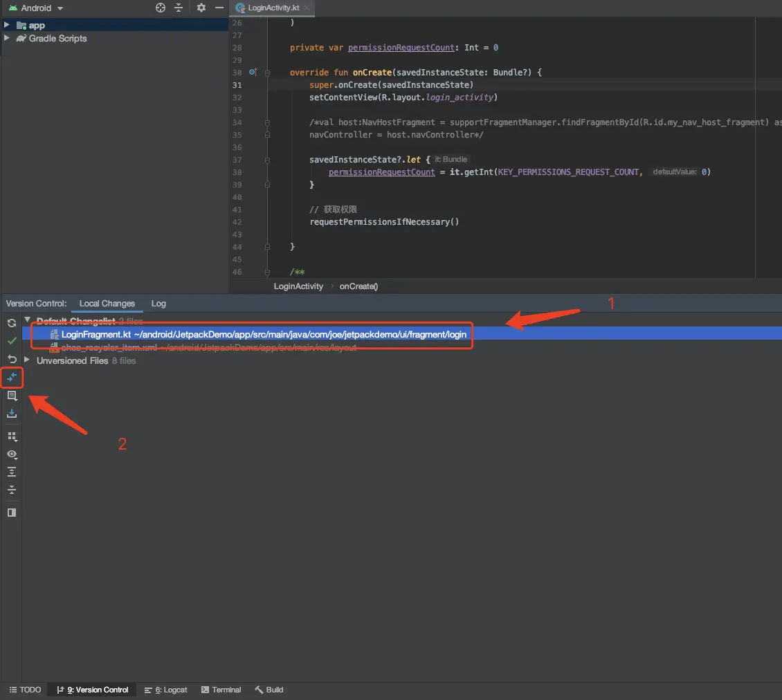Click permissionRequestCount on line 28
Screen dimensions: 782x700
click(x=401, y=47)
